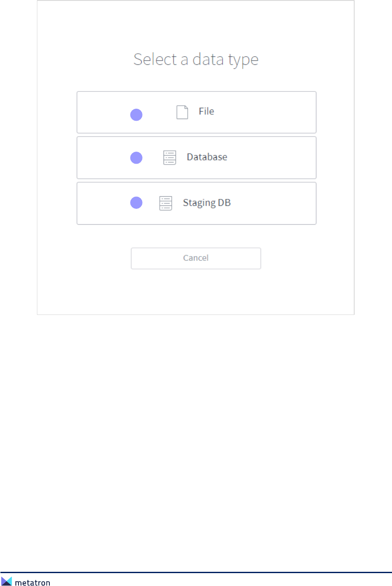This screenshot has height=586, width=392.
Task: Click the metatron logo icon
Action: pos(6,581)
